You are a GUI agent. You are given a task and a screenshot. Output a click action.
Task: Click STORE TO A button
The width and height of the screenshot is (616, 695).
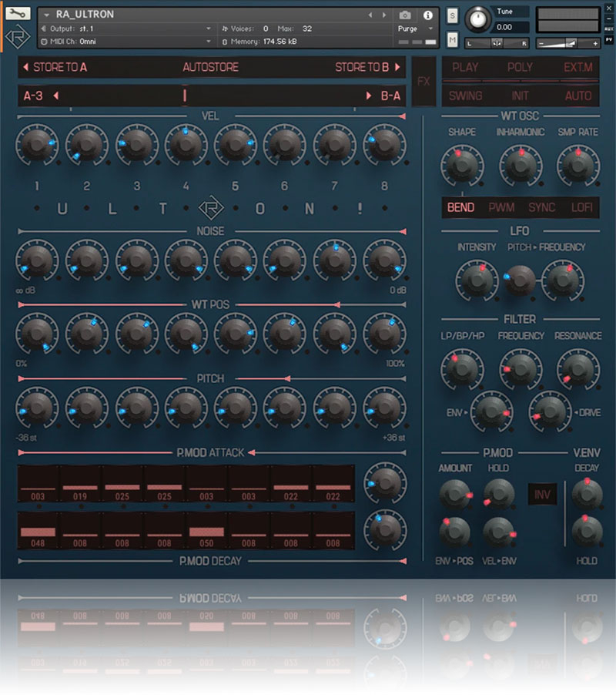(55, 68)
